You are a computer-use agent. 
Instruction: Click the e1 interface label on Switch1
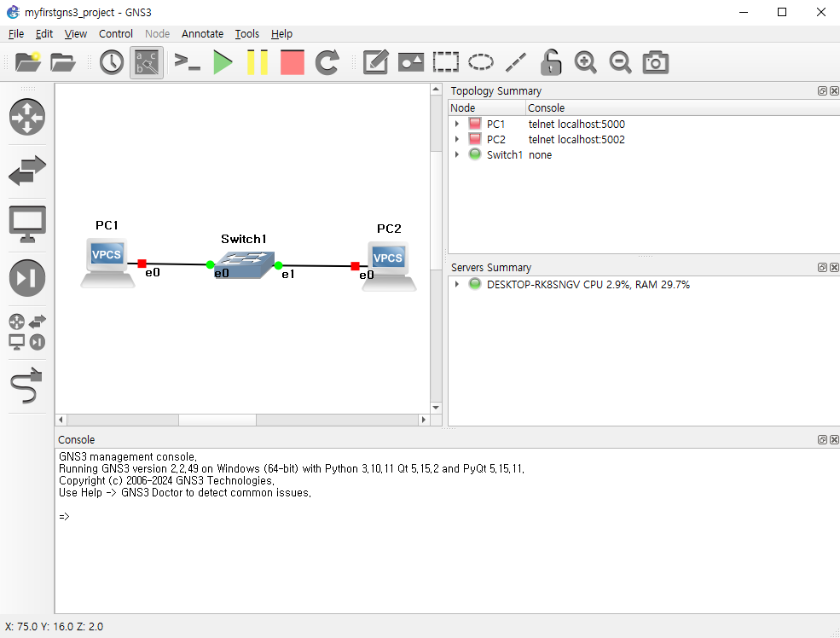[288, 275]
